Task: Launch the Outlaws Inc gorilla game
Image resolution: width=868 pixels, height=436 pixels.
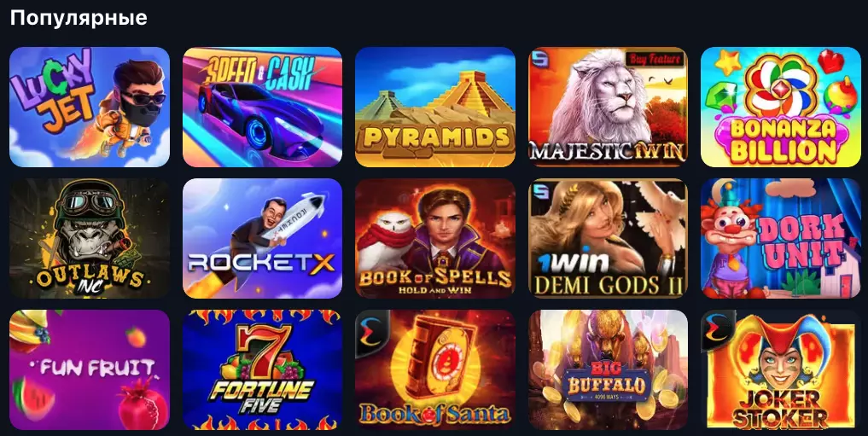Action: pos(90,238)
